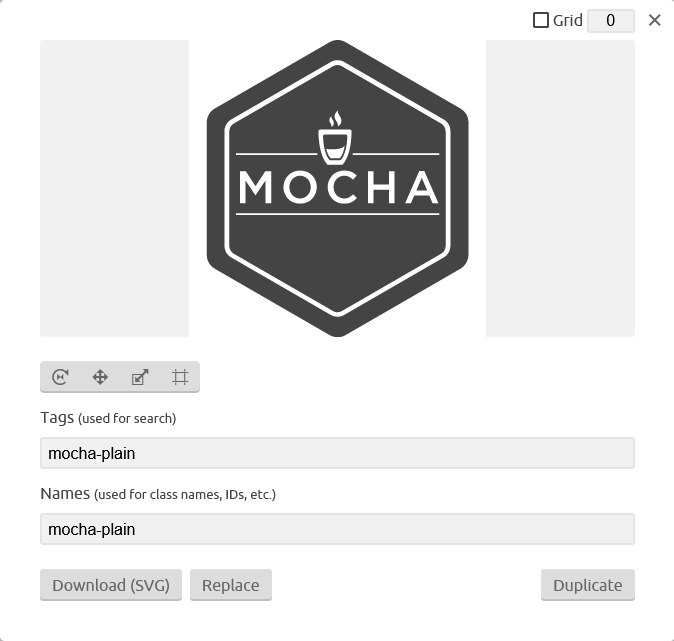Select the Move tool icon
Image resolution: width=674 pixels, height=641 pixels.
[x=100, y=377]
